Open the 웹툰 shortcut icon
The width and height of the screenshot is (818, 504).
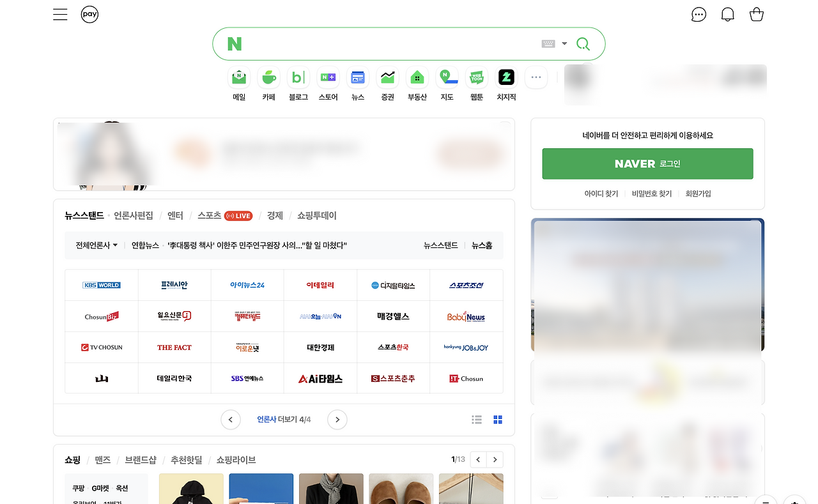(477, 78)
